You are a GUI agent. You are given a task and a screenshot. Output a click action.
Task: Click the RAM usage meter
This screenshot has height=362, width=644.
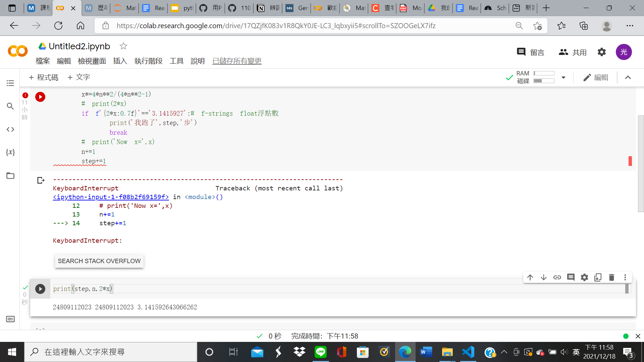point(543,73)
